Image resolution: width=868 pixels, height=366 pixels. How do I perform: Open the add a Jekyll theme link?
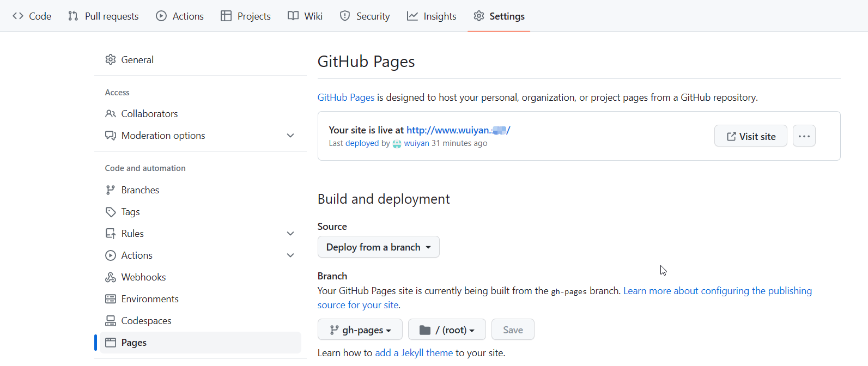click(x=414, y=353)
